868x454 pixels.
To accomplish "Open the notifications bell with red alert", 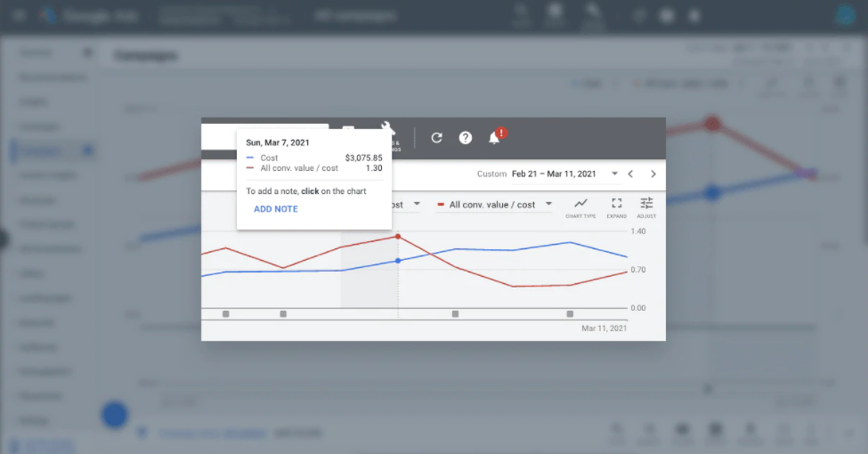I will (x=495, y=137).
